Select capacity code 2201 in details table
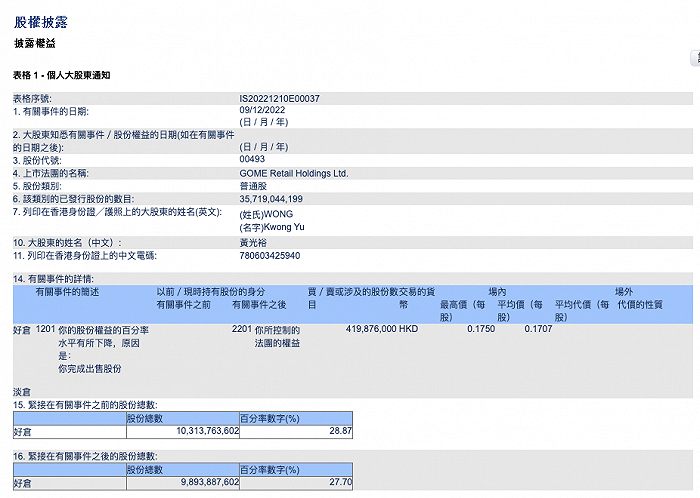700x498 pixels. point(242,329)
